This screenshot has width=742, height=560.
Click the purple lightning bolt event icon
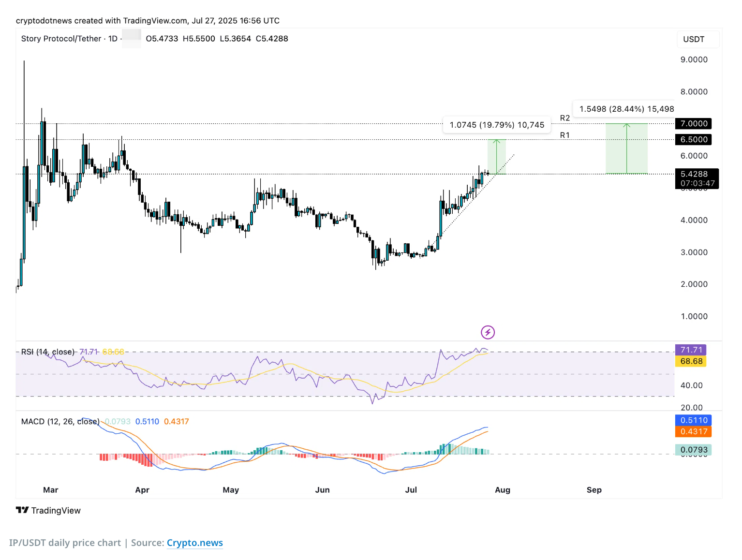488,332
